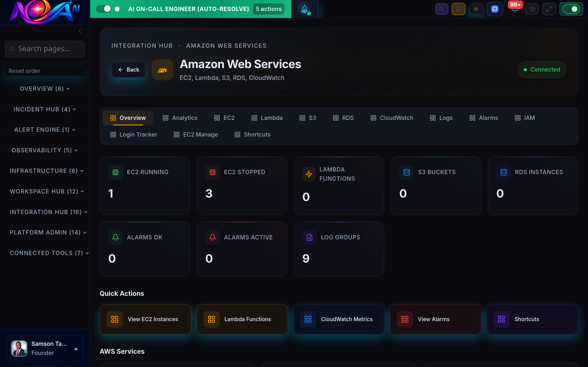Open the 99+ badge notifications icon

(514, 10)
